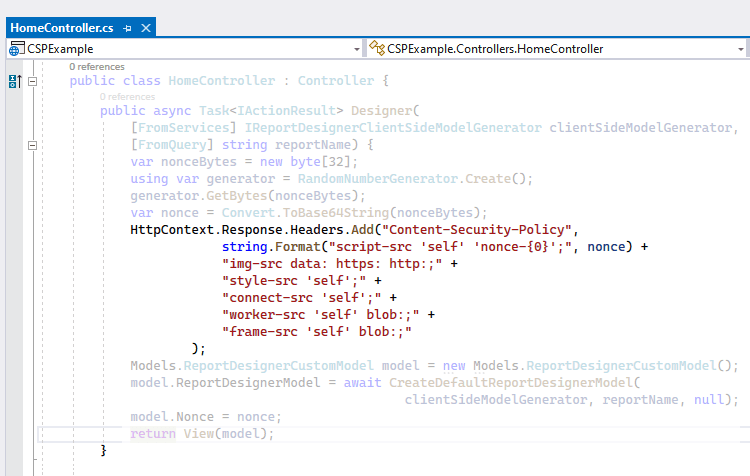Click the CreateDefaultReportDesignerModel method call

coord(513,383)
